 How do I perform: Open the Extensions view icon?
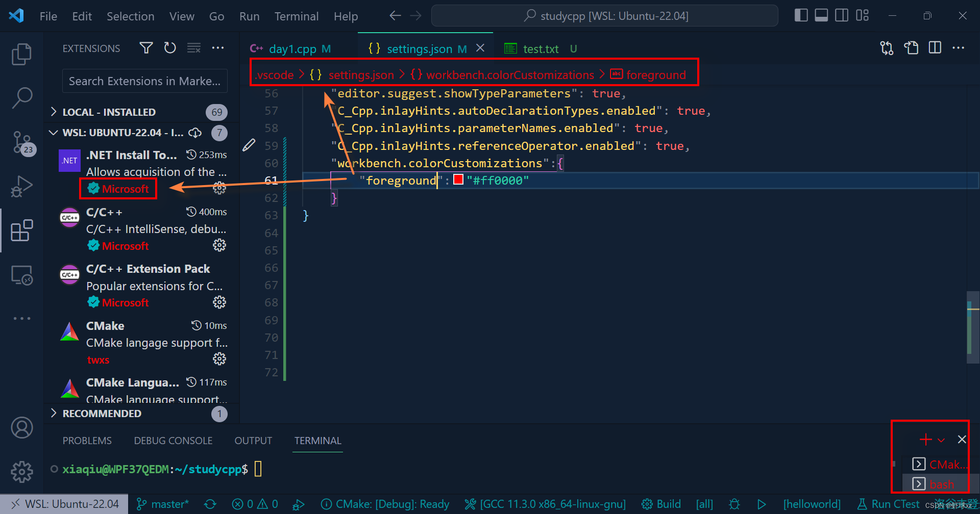point(21,230)
